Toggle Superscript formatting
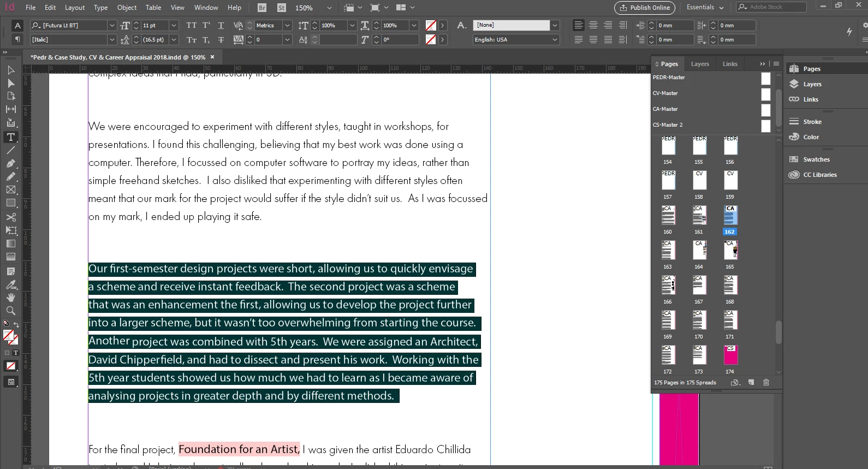868x469 pixels. 206,25
